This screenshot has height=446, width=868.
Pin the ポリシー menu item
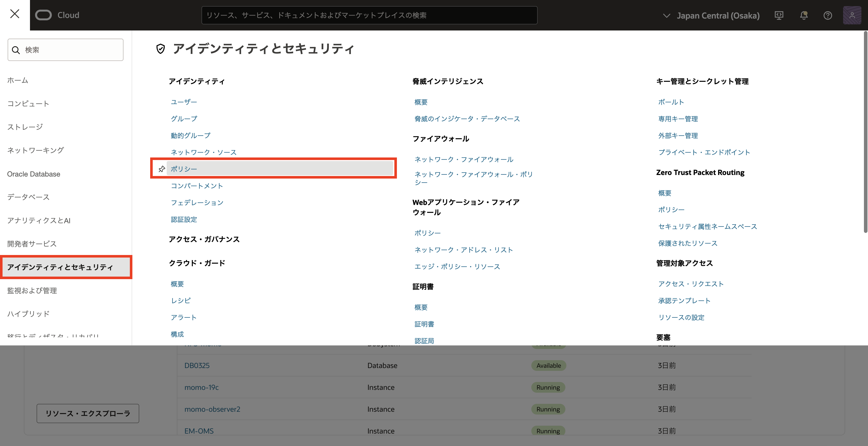(162, 169)
